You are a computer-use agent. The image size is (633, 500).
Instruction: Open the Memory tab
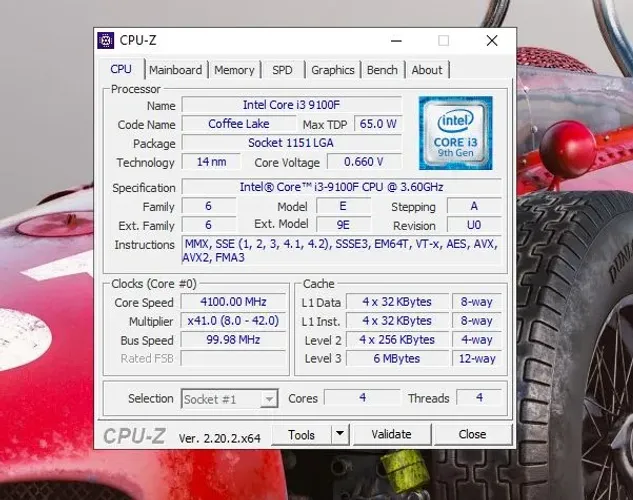click(234, 70)
